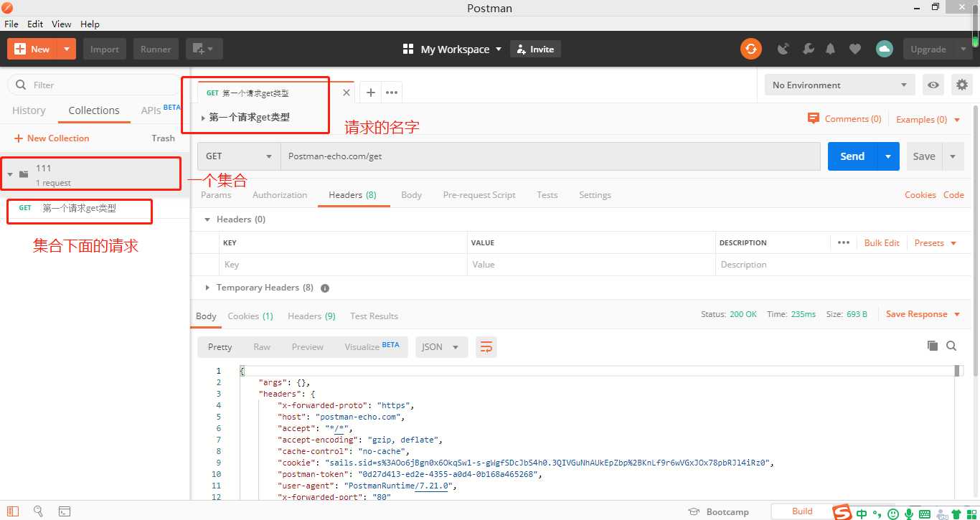
Task: Click the Send button
Action: click(x=852, y=156)
